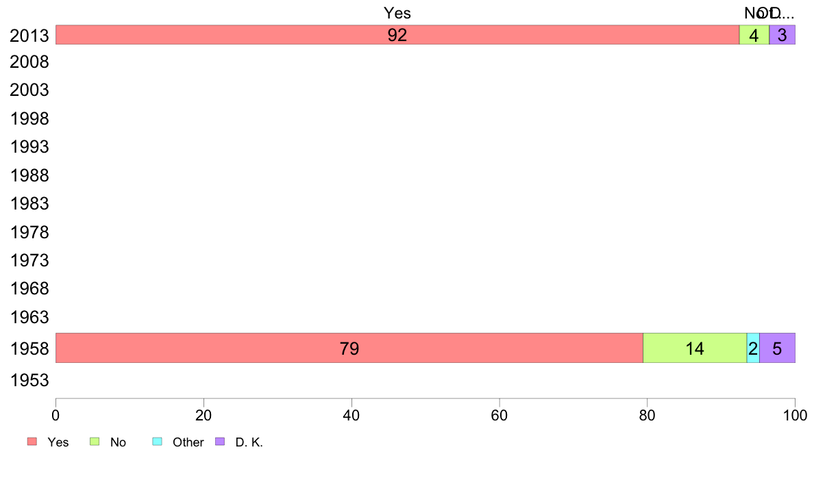Click the 40 tick on horizontal axis
Viewport: 814px width, 504px height.
[x=351, y=415]
